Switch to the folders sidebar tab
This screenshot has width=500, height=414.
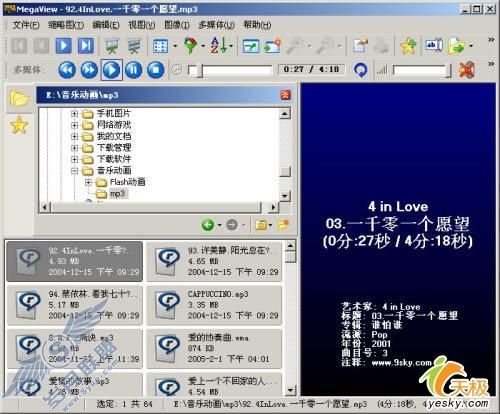tap(19, 99)
